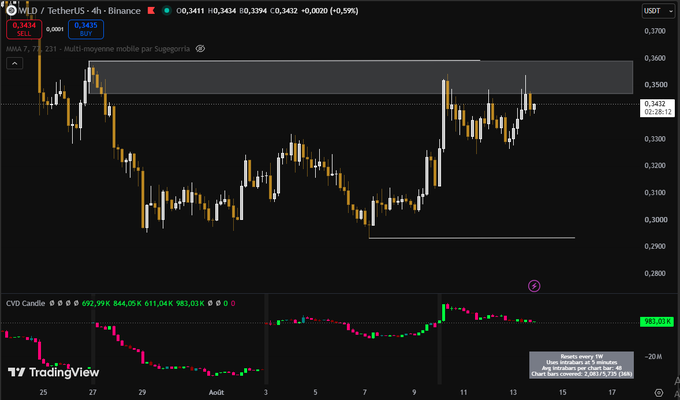This screenshot has height=400, width=680.
Task: Click the purple lightning bolt icon
Action: pos(534,286)
